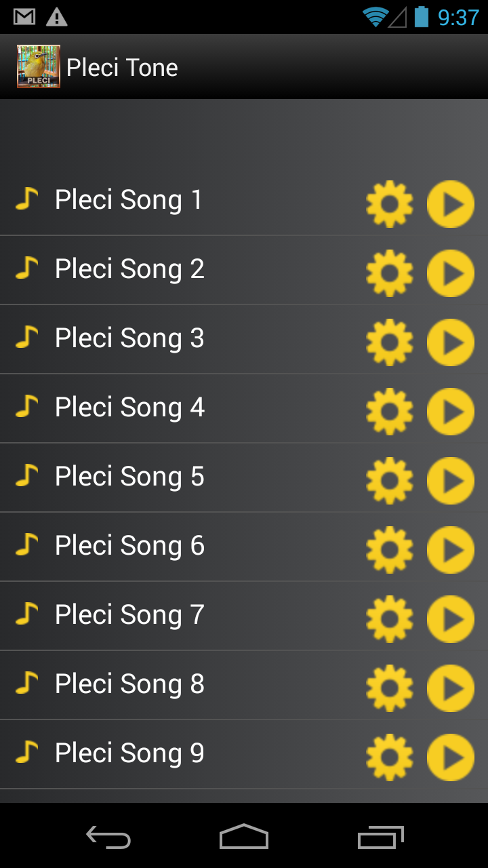Open options gear for Pleci Song 7
This screenshot has height=868, width=488.
[x=390, y=619]
